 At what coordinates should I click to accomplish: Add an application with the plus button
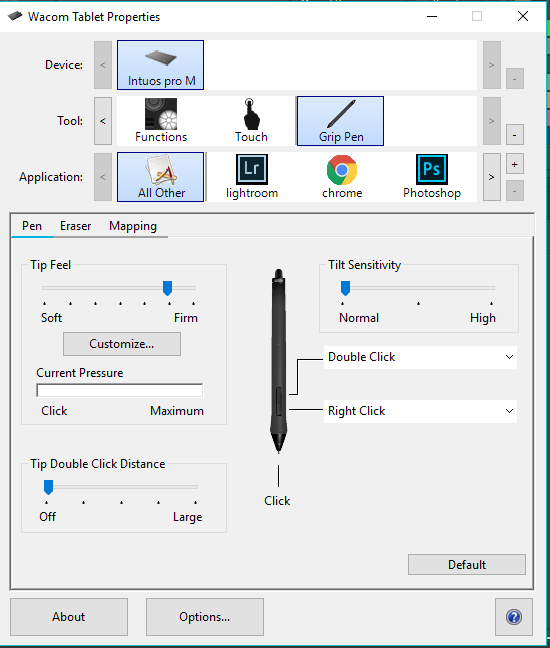pyautogui.click(x=514, y=164)
